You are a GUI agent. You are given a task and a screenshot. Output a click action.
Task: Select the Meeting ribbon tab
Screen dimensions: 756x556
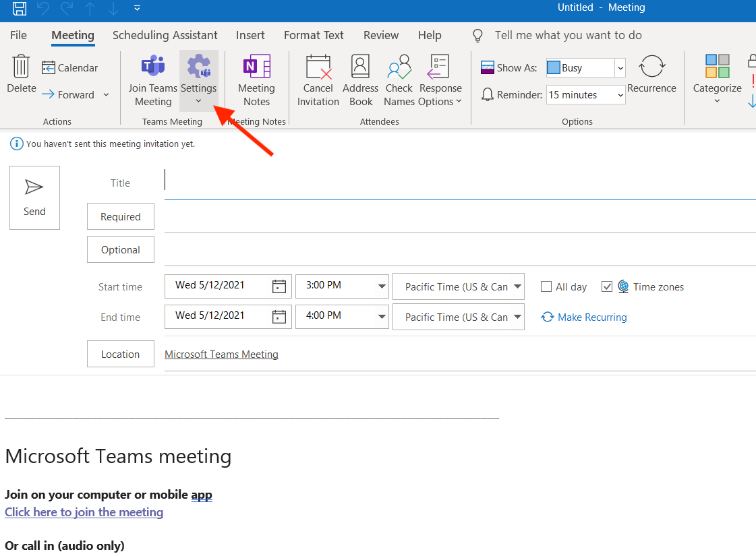point(73,35)
